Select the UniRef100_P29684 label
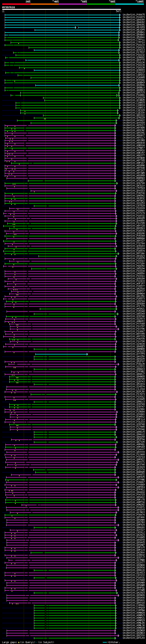The width and height of the screenshot is (146, 644). point(133,412)
